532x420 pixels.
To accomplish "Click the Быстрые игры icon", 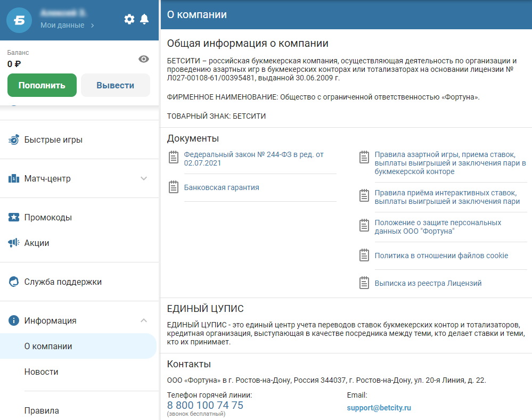I will point(13,139).
